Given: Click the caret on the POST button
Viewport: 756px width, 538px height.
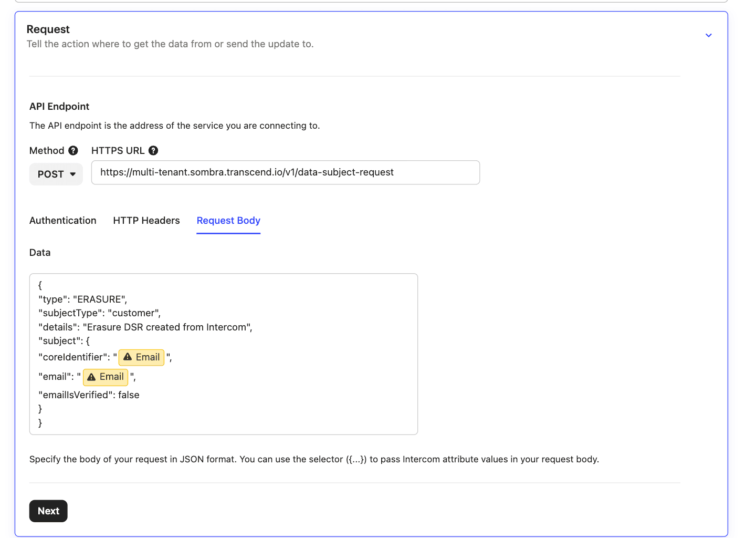Looking at the screenshot, I should tap(72, 174).
